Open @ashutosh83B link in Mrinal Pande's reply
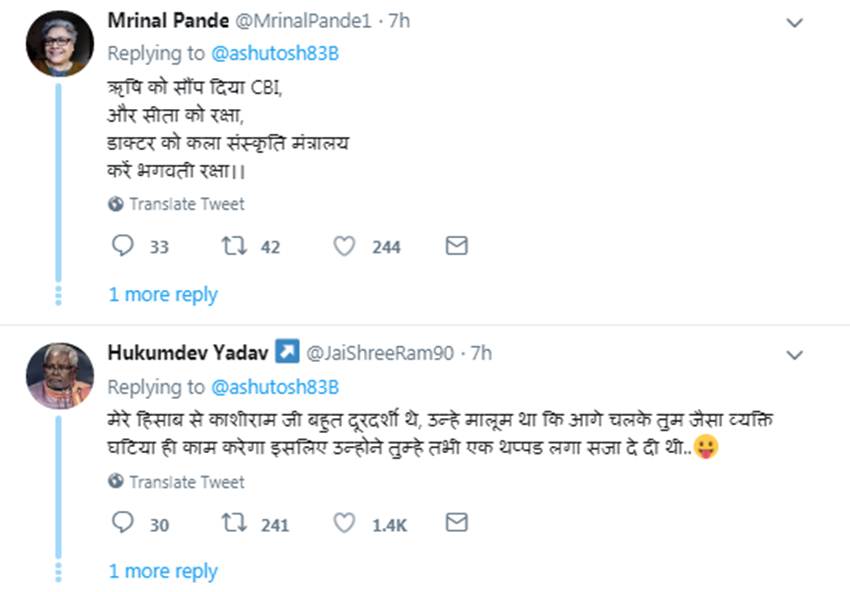Image resolution: width=850 pixels, height=592 pixels. click(x=275, y=54)
